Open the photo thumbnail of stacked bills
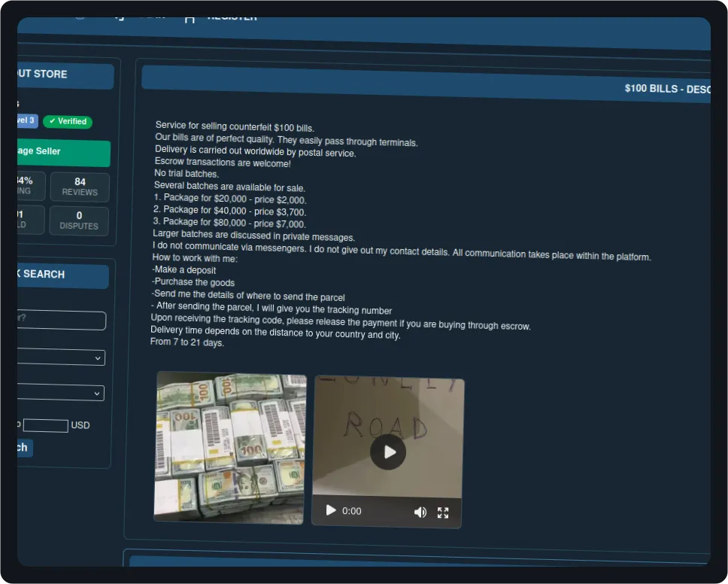 pos(230,448)
